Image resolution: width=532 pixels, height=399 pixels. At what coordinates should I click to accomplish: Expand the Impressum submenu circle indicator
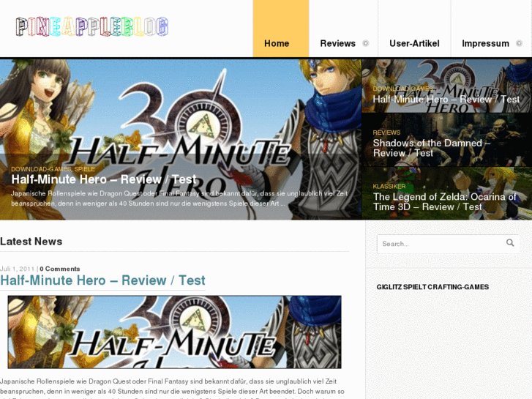(x=519, y=43)
